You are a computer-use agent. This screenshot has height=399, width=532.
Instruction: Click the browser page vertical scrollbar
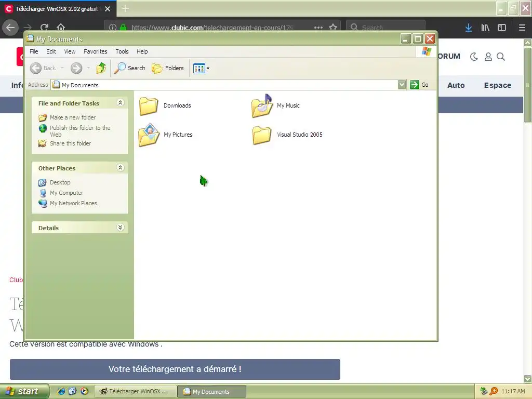click(x=528, y=85)
